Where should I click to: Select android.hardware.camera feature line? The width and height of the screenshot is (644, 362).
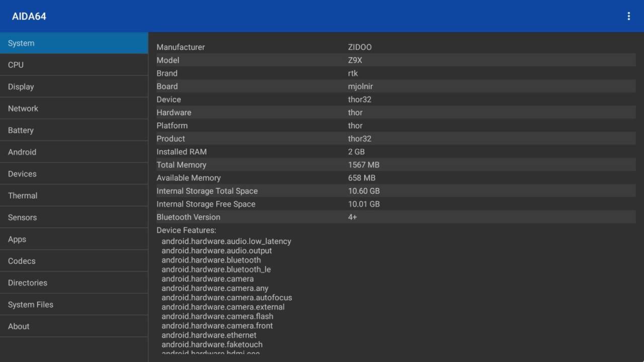coord(207,279)
